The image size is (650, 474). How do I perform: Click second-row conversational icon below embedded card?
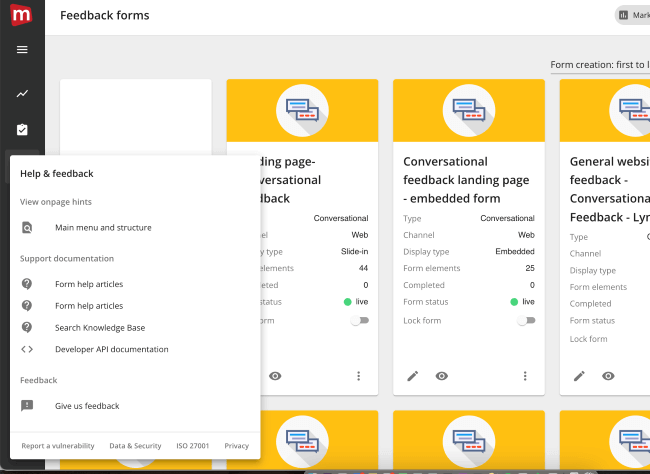tap(469, 442)
